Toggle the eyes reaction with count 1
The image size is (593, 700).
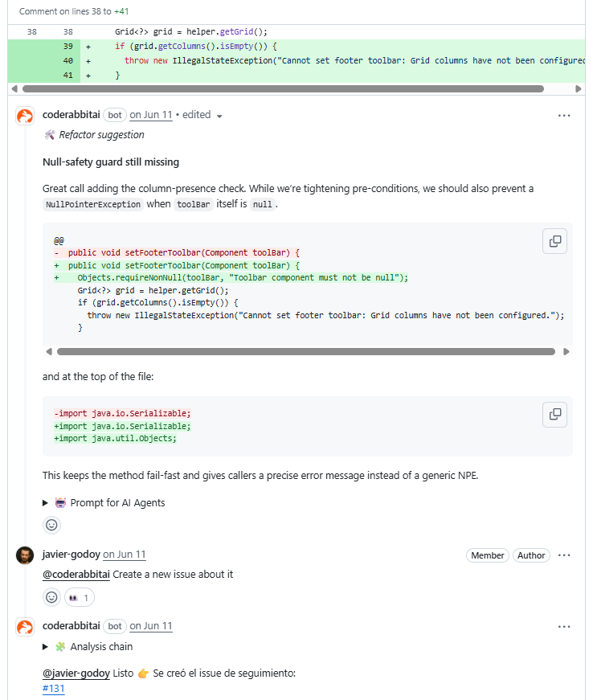(80, 597)
